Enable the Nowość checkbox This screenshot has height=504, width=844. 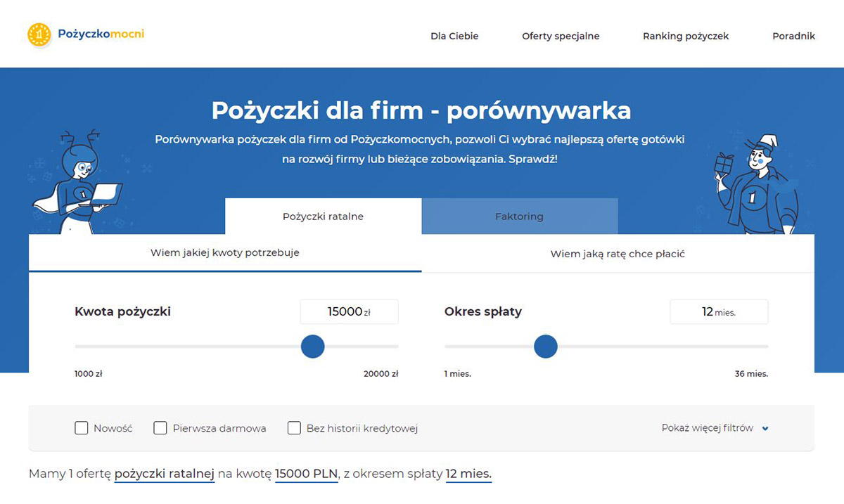82,428
